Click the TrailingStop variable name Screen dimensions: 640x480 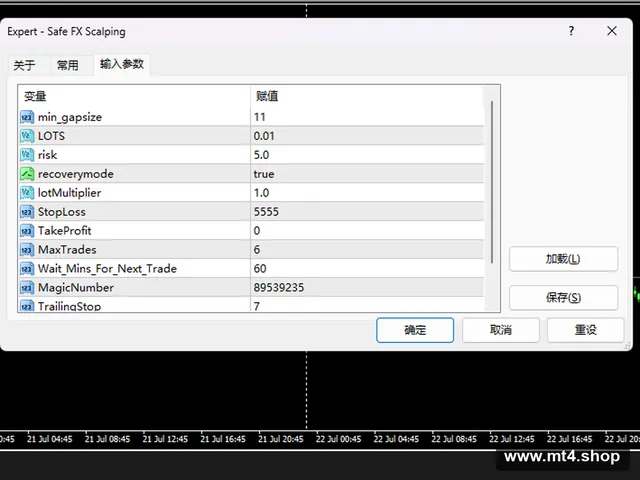coord(69,306)
